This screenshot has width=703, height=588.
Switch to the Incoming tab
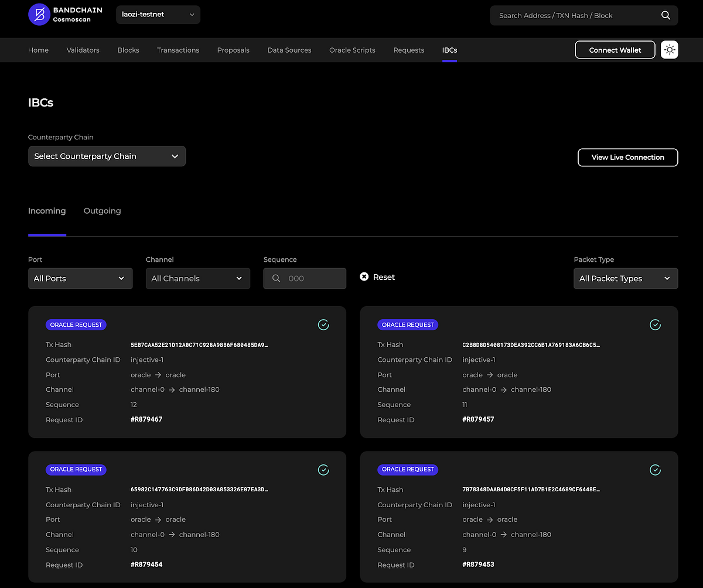tap(47, 211)
